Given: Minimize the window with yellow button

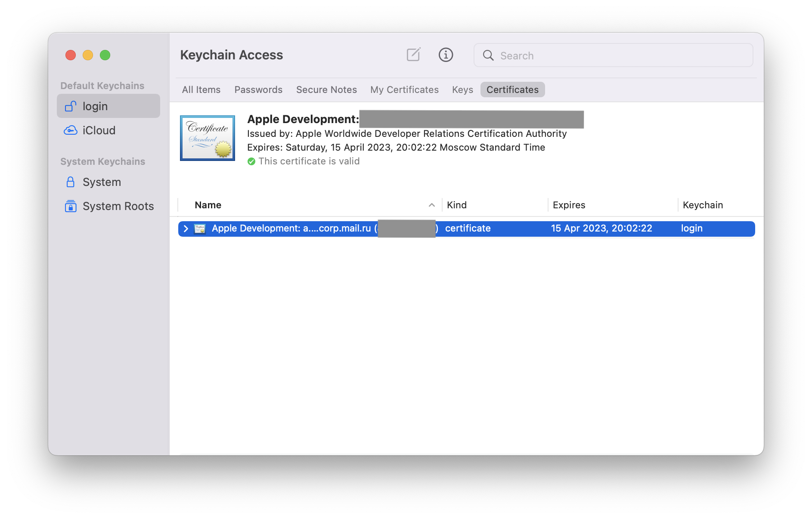Looking at the screenshot, I should [x=88, y=55].
